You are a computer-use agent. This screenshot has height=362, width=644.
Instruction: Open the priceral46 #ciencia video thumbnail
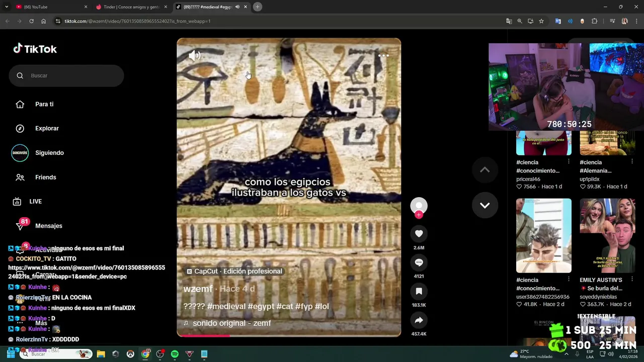pyautogui.click(x=544, y=143)
